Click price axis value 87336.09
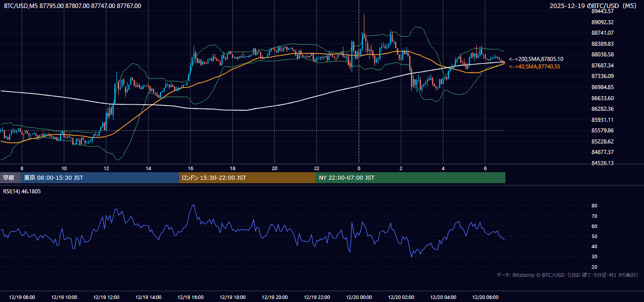The height and width of the screenshot is (302, 644). click(603, 76)
